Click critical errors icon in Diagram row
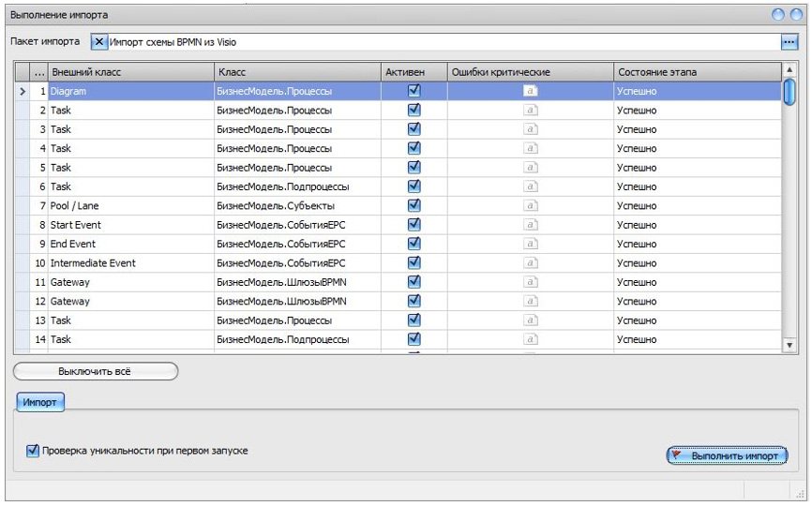Viewport: 812px width, 506px height. [531, 91]
